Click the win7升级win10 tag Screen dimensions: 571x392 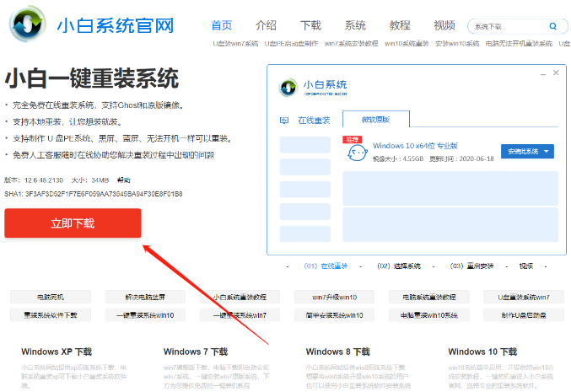[x=334, y=297]
